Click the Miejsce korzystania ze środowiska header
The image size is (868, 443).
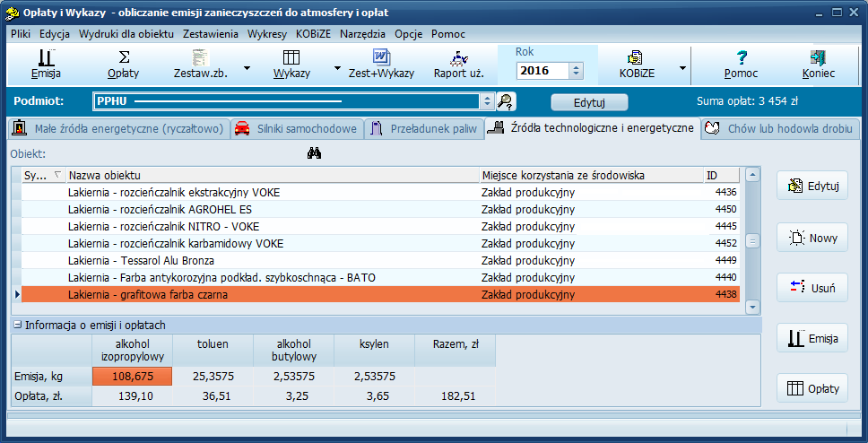pyautogui.click(x=592, y=176)
